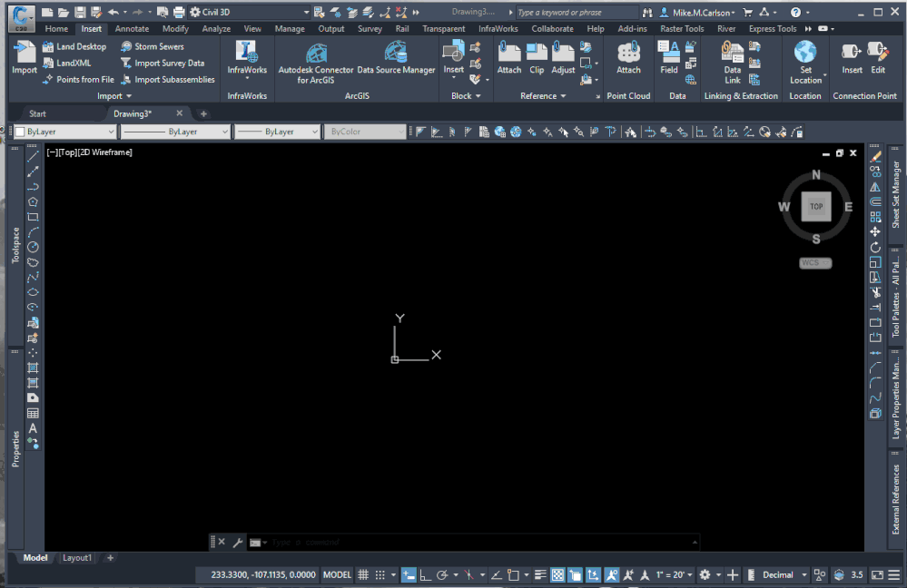The width and height of the screenshot is (907, 588).
Task: Switch to the Annotate ribbon tab
Action: [132, 28]
